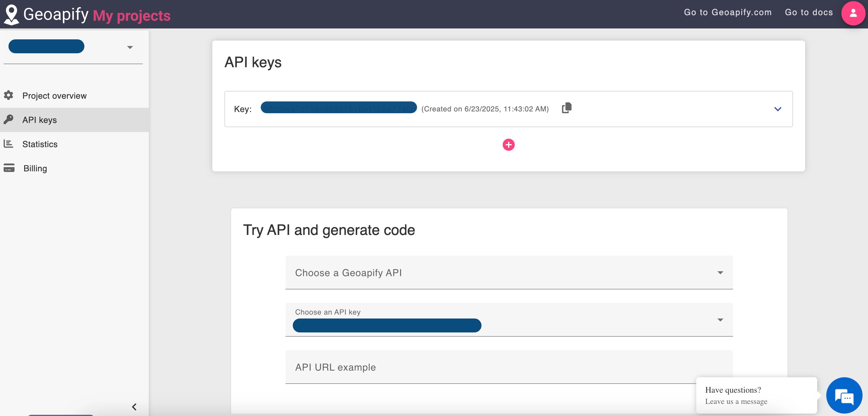
Task: Open the project selector dropdown
Action: (73, 47)
